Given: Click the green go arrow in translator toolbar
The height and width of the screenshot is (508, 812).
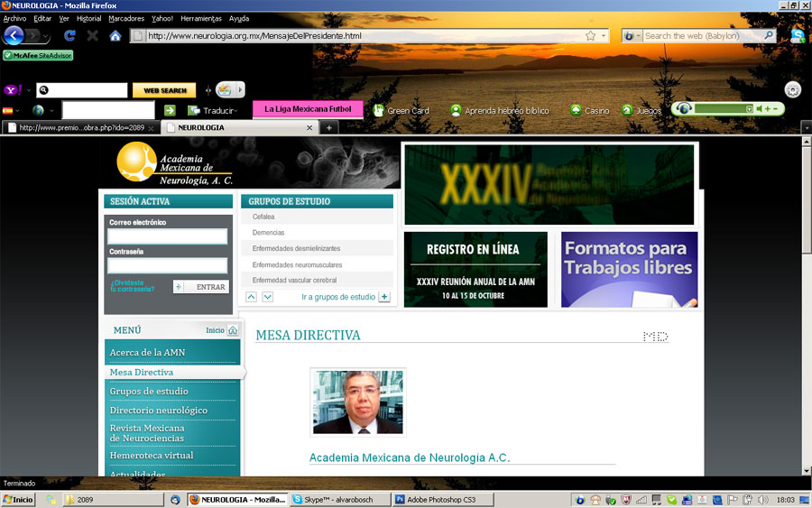Looking at the screenshot, I should (x=170, y=110).
